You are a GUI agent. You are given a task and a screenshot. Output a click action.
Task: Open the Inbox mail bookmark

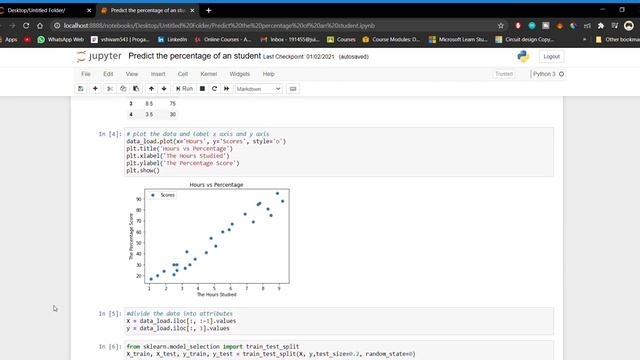[290, 40]
